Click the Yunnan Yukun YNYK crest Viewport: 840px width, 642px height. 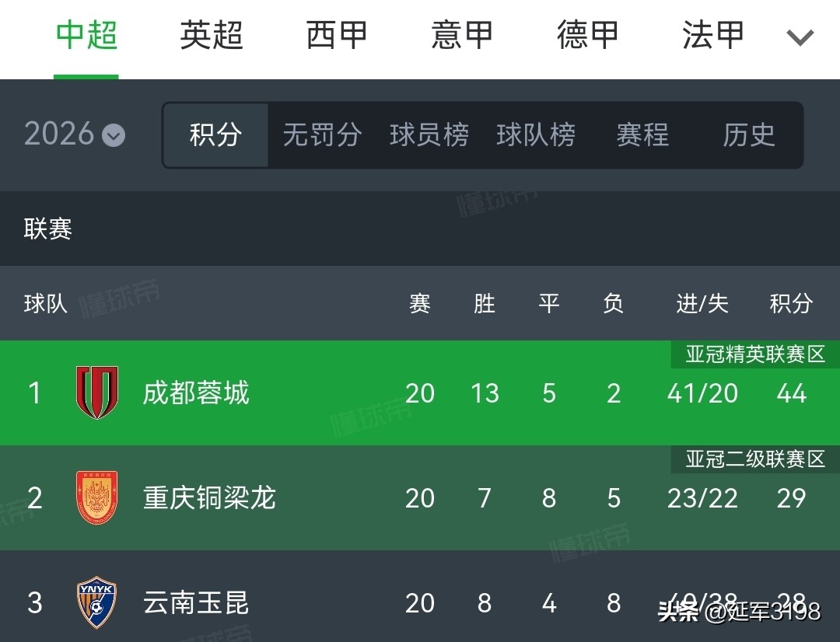96,602
